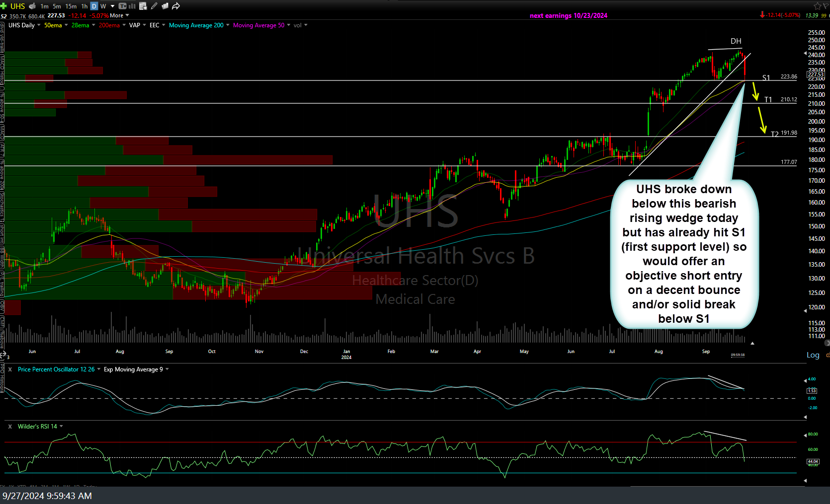This screenshot has width=830, height=504.
Task: Click the next earnings 10/23/2024 link
Action: 568,15
